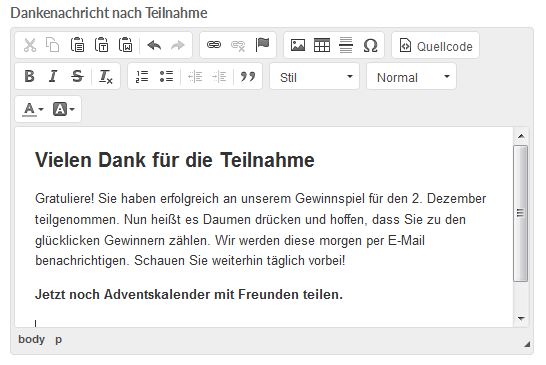The width and height of the screenshot is (546, 365).
Task: Toggle numbered list
Action: pyautogui.click(x=142, y=76)
